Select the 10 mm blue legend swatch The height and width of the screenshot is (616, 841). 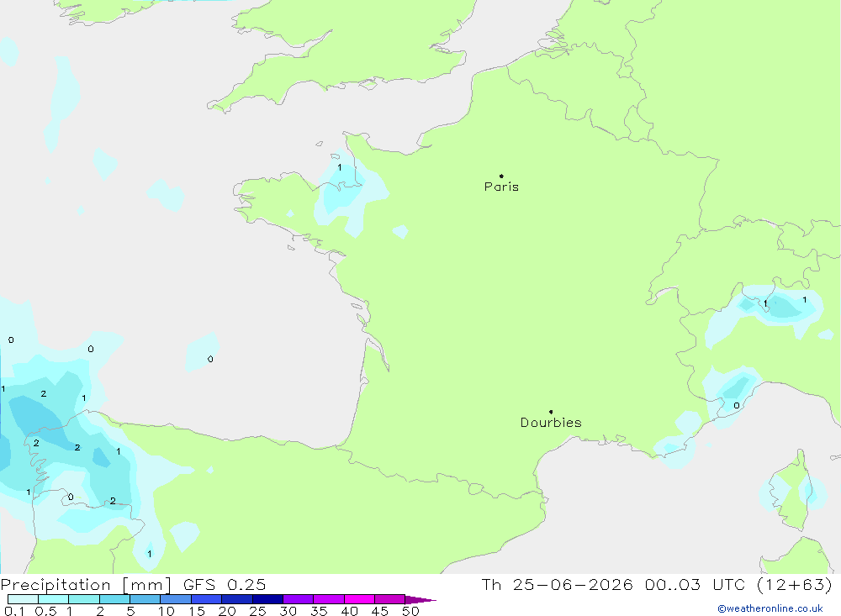[x=176, y=599]
